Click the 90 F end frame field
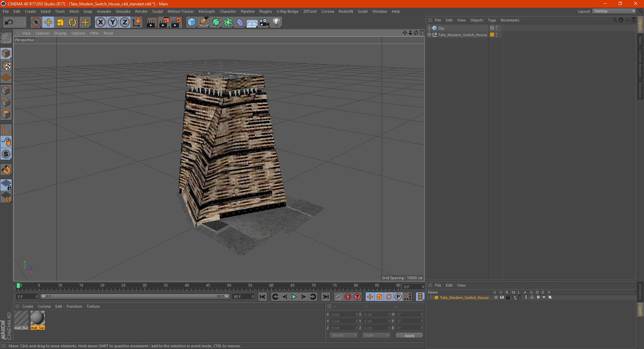The height and width of the screenshot is (349, 644). point(243,297)
